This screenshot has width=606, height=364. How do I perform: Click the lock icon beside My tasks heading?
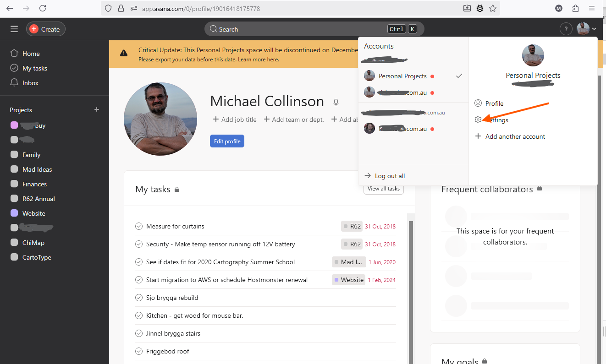(x=177, y=190)
